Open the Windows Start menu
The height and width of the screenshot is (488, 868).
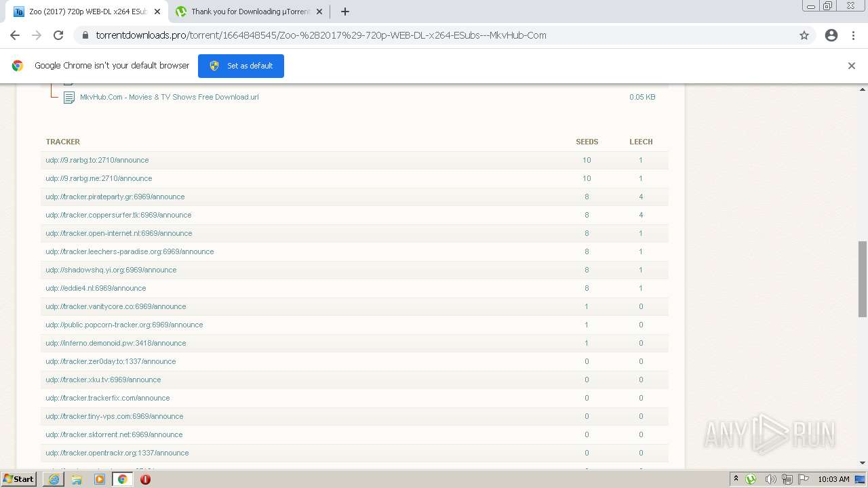(x=19, y=479)
